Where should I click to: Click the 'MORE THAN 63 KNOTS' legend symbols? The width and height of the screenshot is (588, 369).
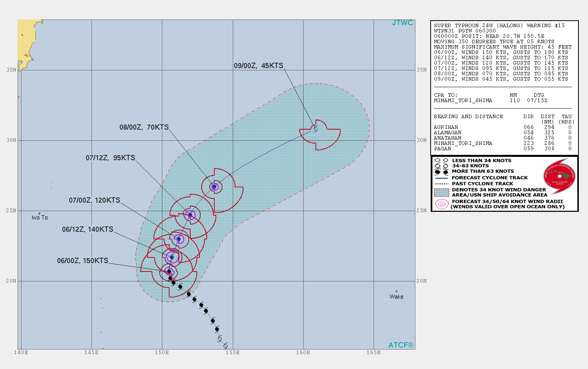tap(441, 171)
